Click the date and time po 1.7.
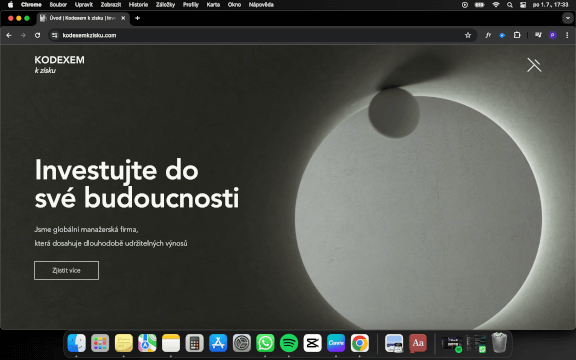This screenshot has width=576, height=360. (x=550, y=5)
